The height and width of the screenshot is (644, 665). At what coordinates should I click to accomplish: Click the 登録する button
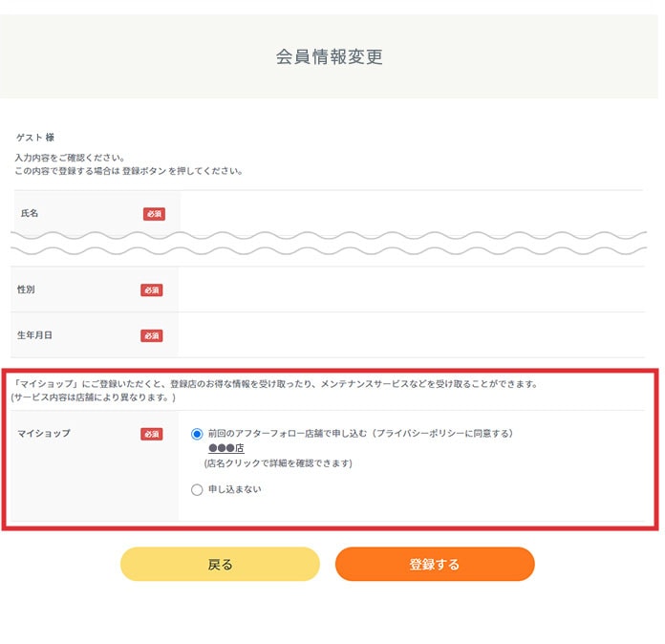435,564
